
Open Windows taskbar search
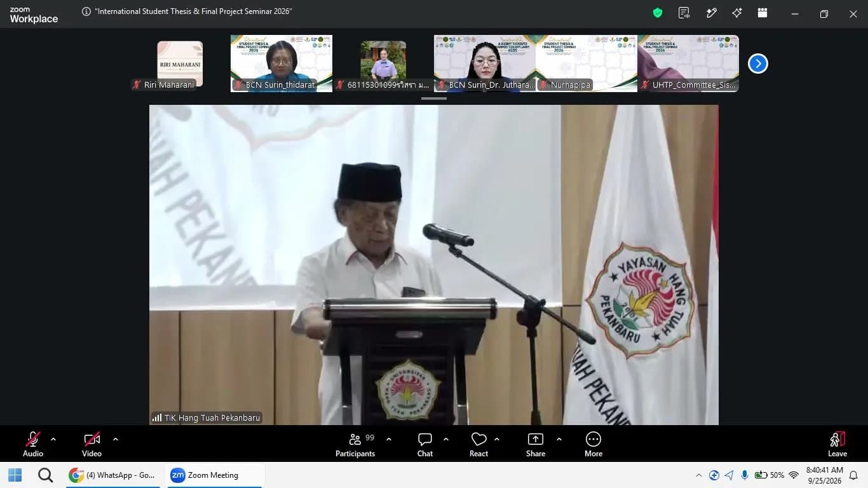click(x=45, y=475)
